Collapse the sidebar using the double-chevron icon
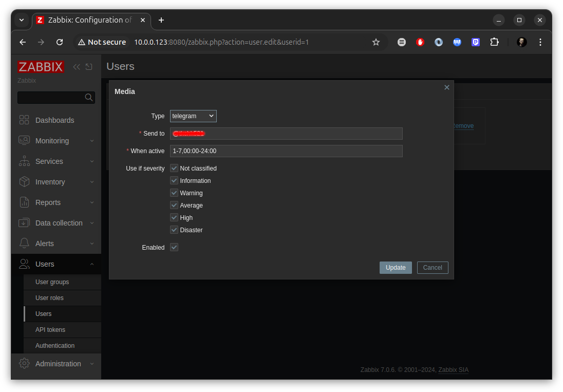 point(77,66)
